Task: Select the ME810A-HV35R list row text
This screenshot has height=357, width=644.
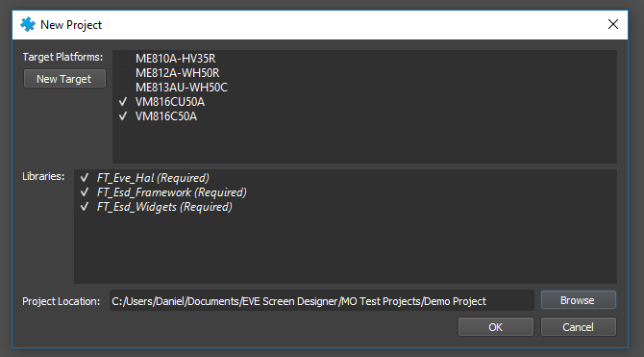Action: tap(175, 59)
